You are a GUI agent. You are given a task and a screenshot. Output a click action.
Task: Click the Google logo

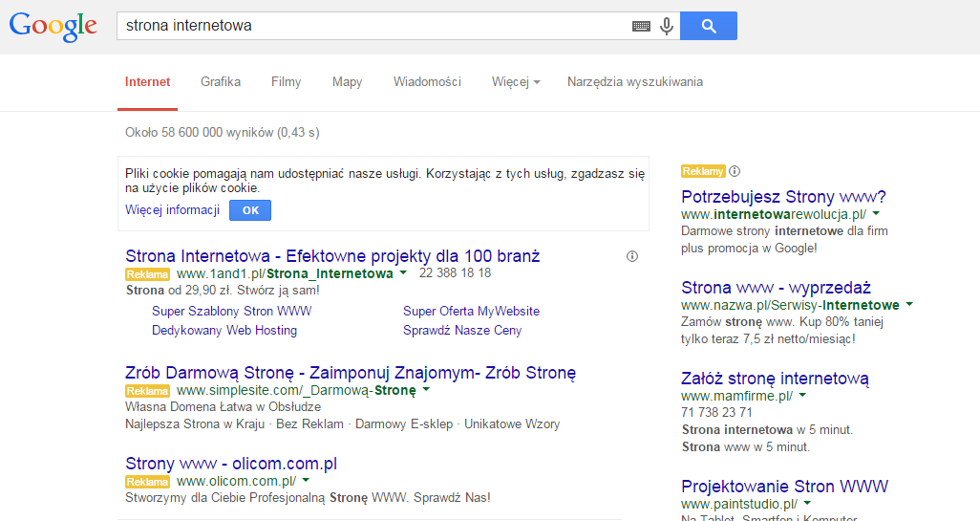53,26
